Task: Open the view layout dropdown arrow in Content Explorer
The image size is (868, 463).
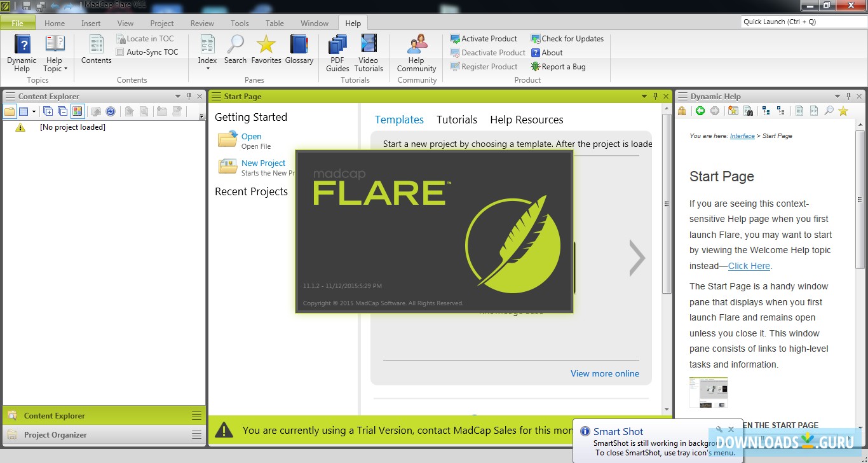Action: pyautogui.click(x=34, y=111)
